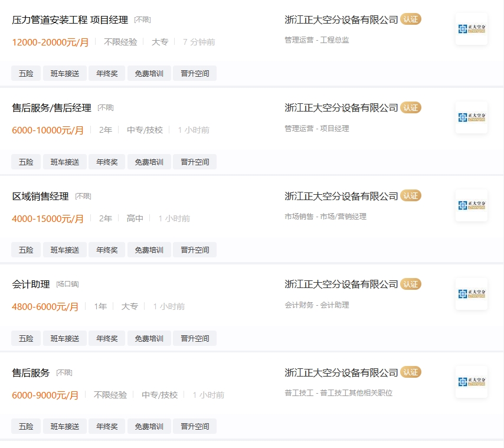504x448 pixels.
Task: Click the 管理运营 - 工程总监 category text
Action: 317,40
